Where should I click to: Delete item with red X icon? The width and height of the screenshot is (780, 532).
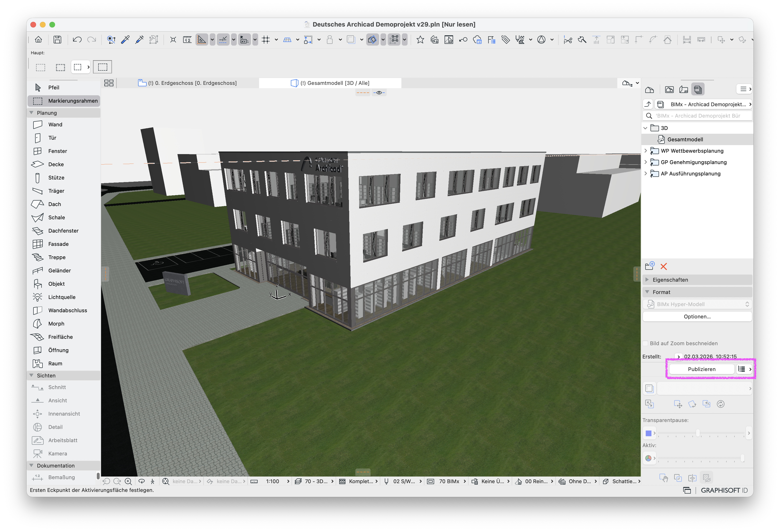[664, 267]
